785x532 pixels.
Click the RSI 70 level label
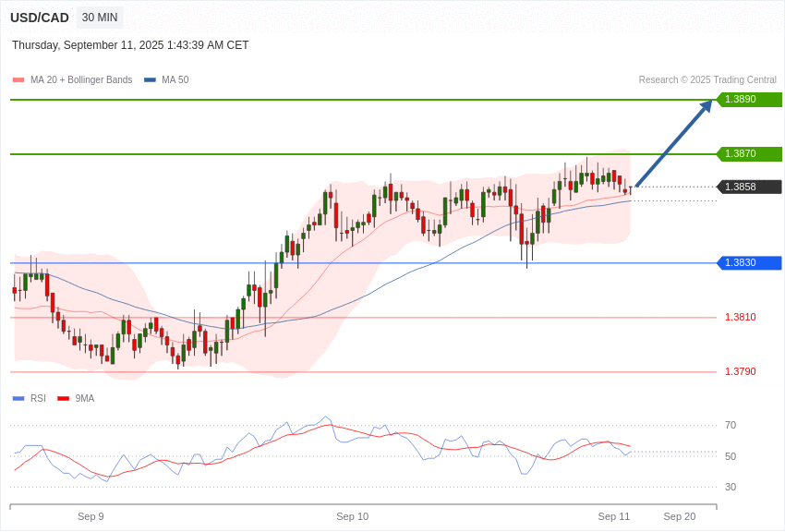[731, 426]
